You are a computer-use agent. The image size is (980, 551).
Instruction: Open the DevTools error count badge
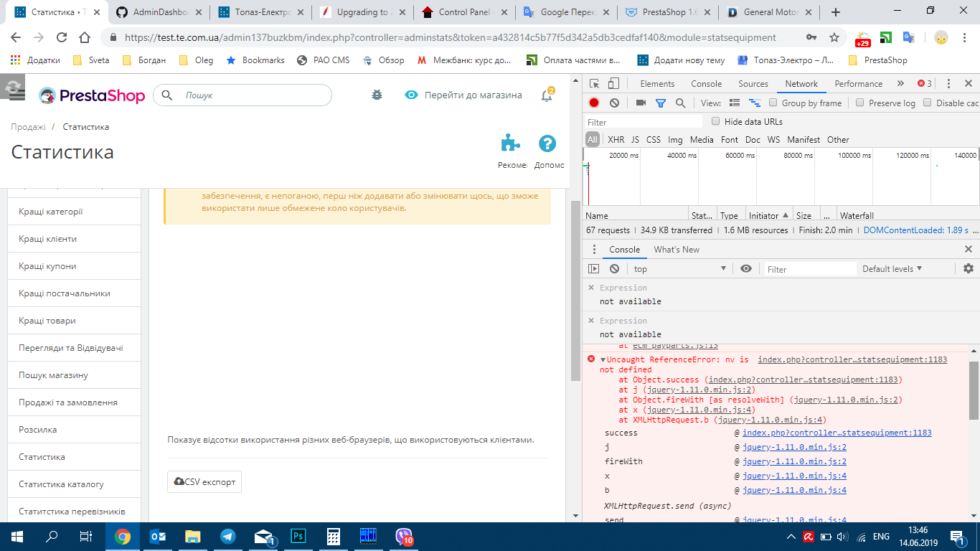pos(924,84)
